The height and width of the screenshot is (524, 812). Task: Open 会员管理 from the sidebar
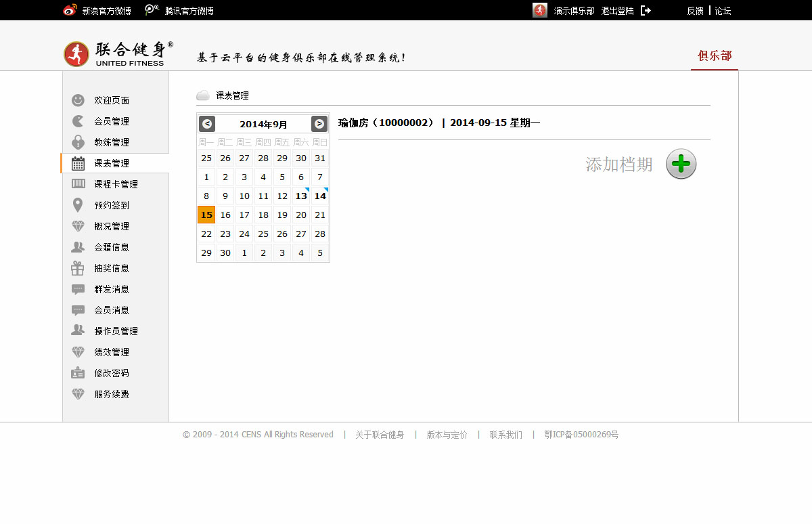pyautogui.click(x=111, y=121)
